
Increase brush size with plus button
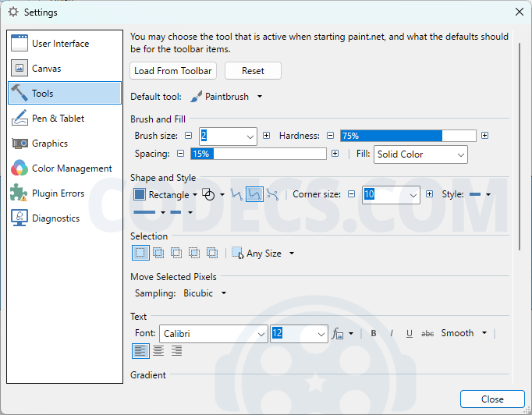(x=266, y=136)
